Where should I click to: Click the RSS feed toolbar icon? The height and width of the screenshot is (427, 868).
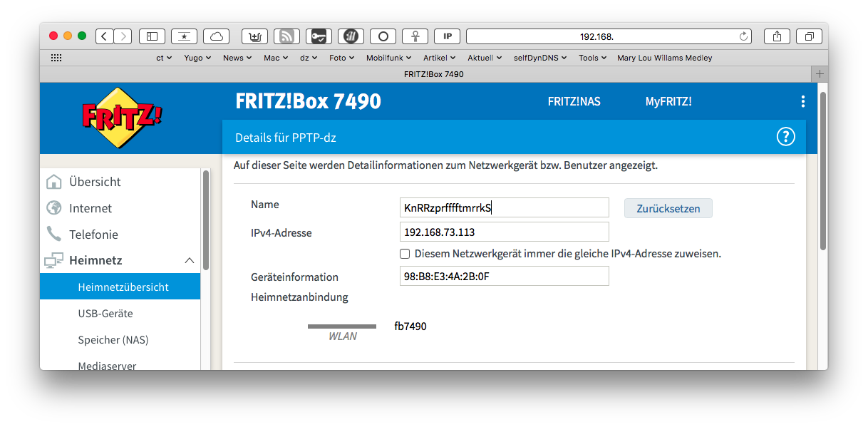point(286,36)
